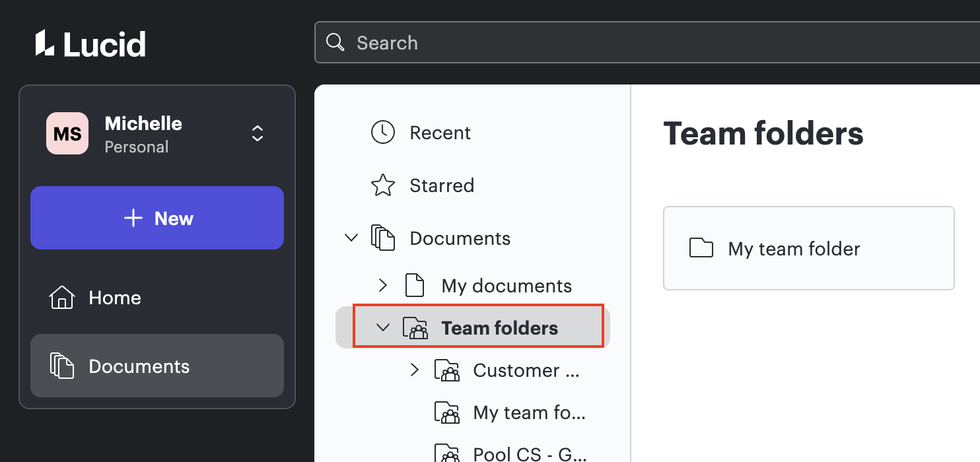Click the New button
The width and height of the screenshot is (980, 462).
pos(157,218)
